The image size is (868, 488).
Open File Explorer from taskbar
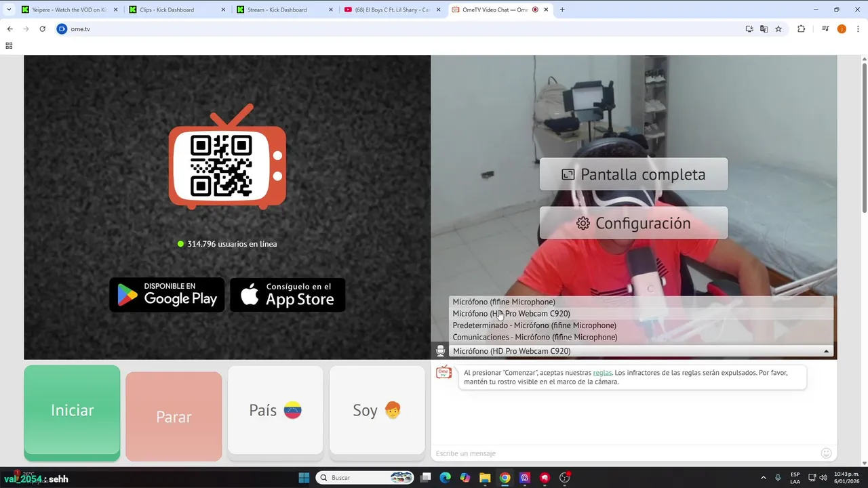[x=485, y=478]
